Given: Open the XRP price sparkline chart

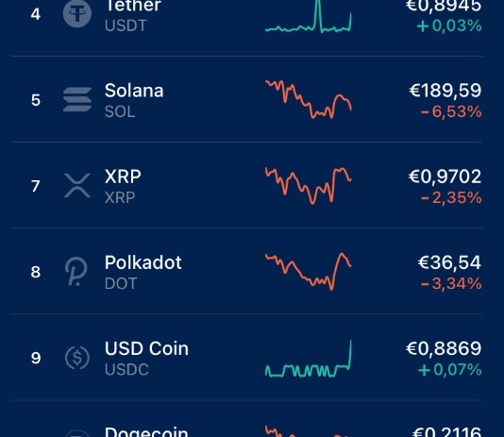Looking at the screenshot, I should tap(309, 185).
